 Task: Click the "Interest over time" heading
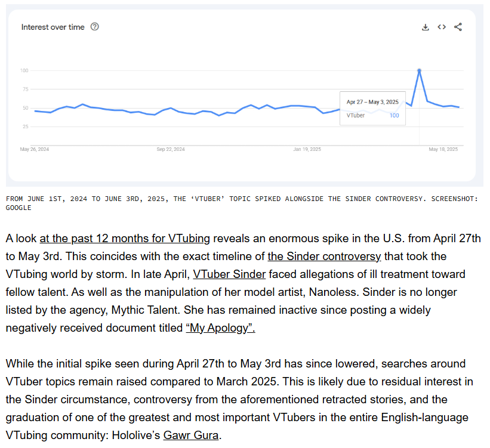(53, 27)
